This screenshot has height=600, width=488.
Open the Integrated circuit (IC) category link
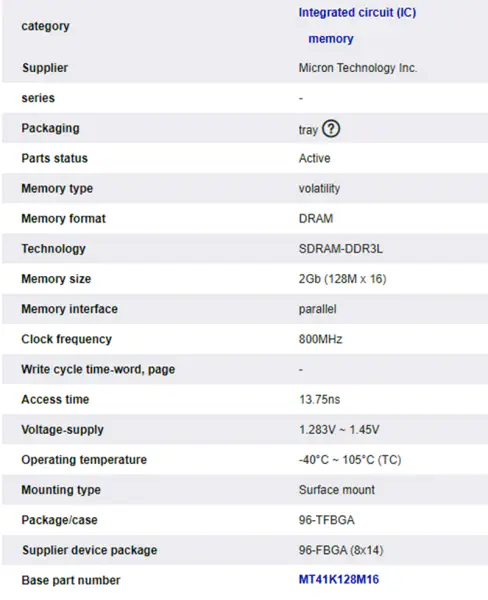click(357, 13)
